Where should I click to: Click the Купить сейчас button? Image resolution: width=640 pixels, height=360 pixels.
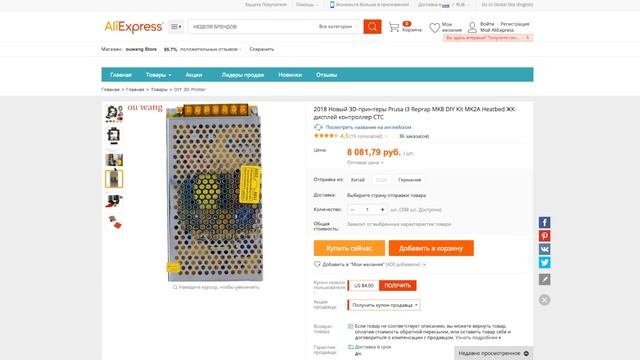tap(349, 248)
